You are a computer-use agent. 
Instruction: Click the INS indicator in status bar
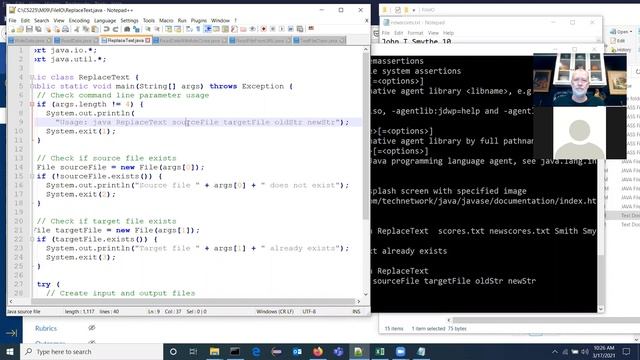tap(356, 311)
